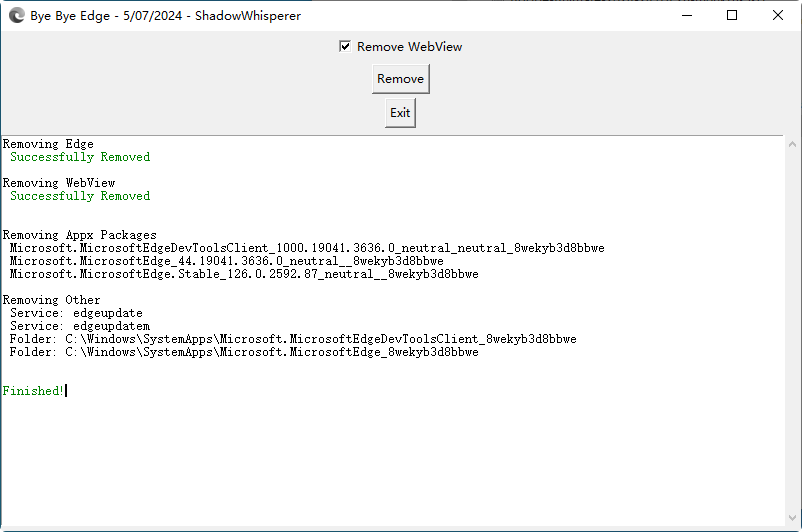The image size is (802, 532).
Task: Close the Bye Bye Edge window
Action: 778,16
